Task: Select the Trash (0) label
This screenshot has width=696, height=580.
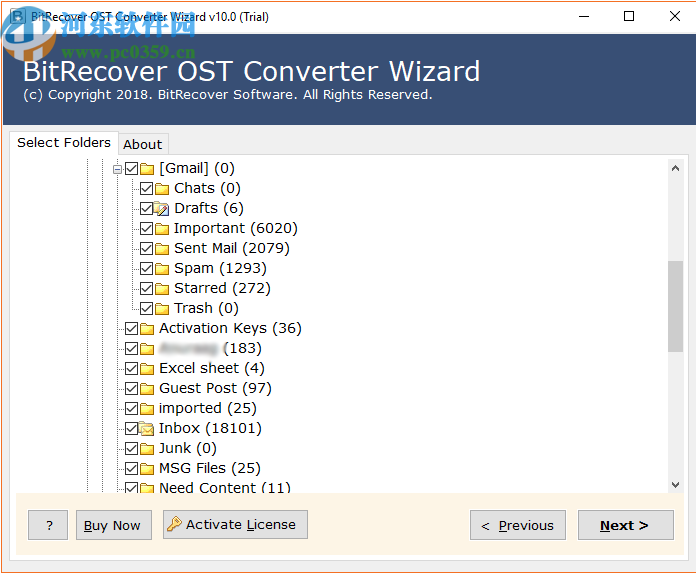Action: [206, 308]
